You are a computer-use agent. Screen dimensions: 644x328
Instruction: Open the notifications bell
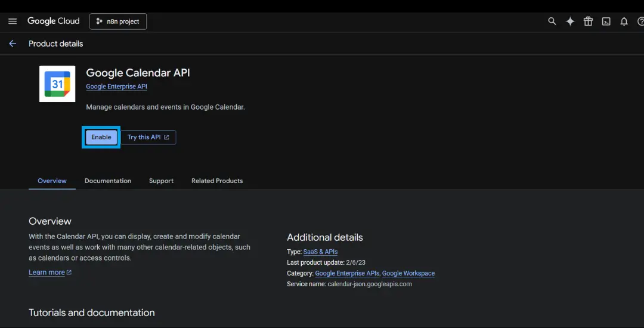[624, 21]
